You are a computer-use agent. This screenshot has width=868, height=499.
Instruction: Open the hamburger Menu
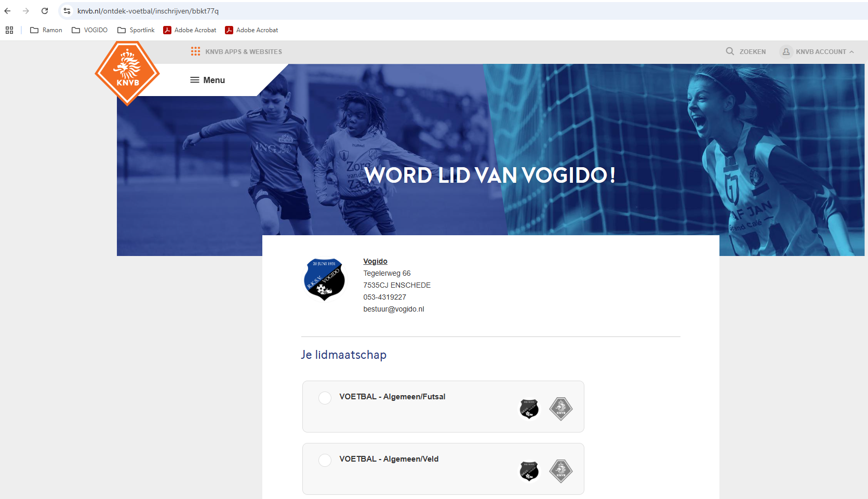pos(207,80)
